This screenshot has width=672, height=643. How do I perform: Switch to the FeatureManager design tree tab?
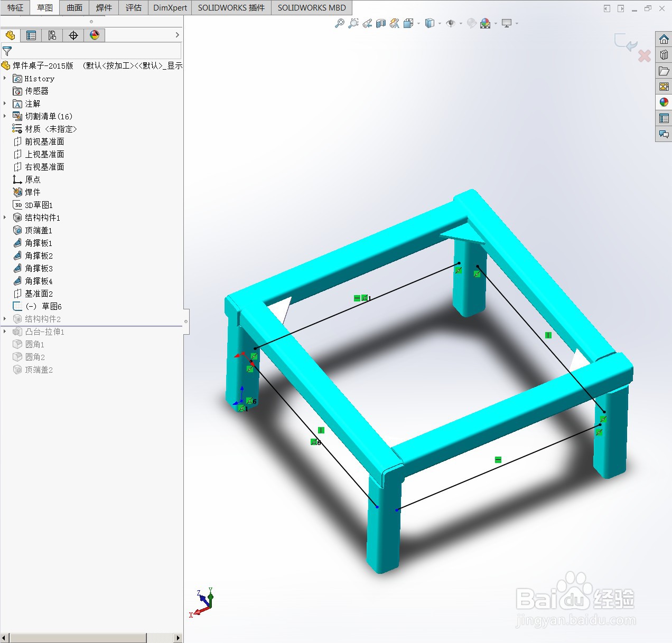(10, 35)
